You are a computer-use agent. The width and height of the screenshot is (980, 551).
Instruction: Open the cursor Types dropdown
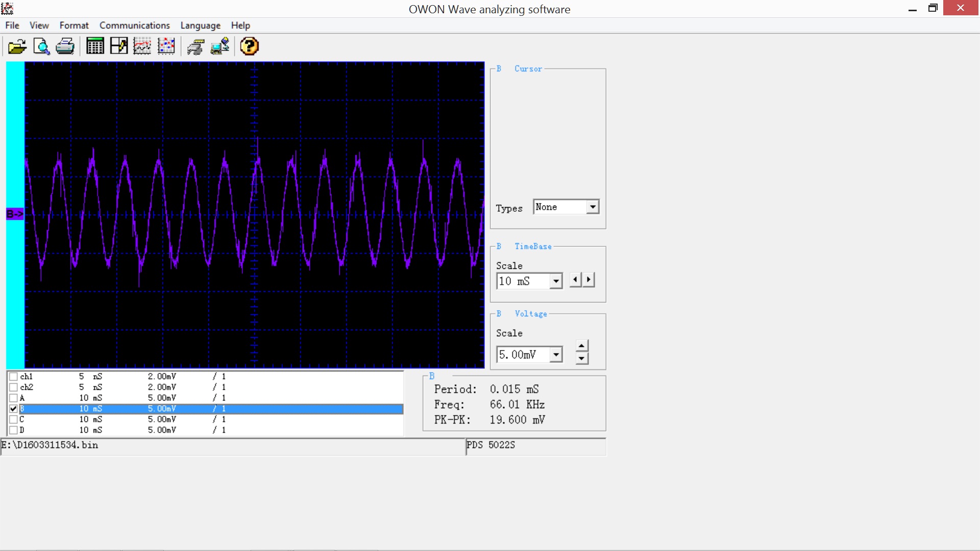[x=566, y=207]
